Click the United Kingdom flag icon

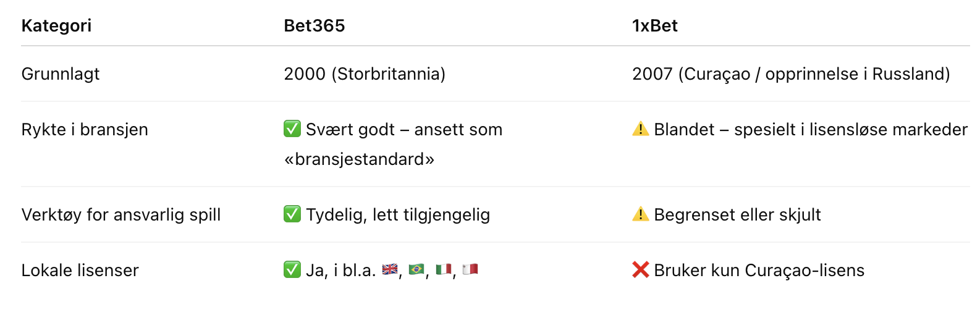390,269
